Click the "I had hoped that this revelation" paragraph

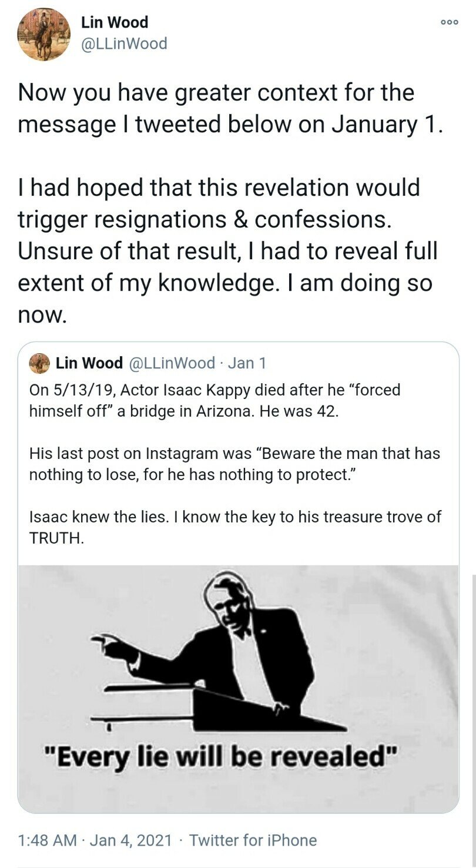pyautogui.click(x=227, y=252)
